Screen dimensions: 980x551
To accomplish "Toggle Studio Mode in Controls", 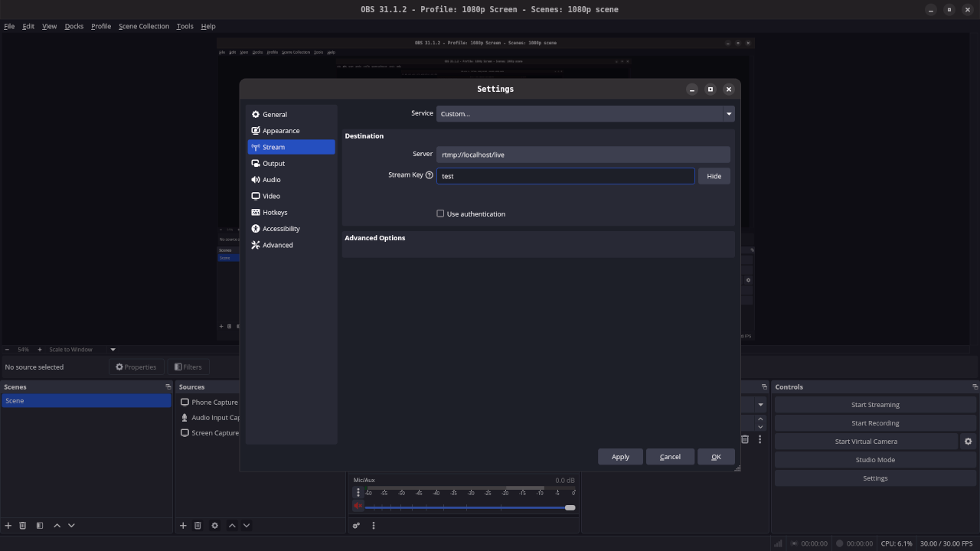I will tap(875, 460).
